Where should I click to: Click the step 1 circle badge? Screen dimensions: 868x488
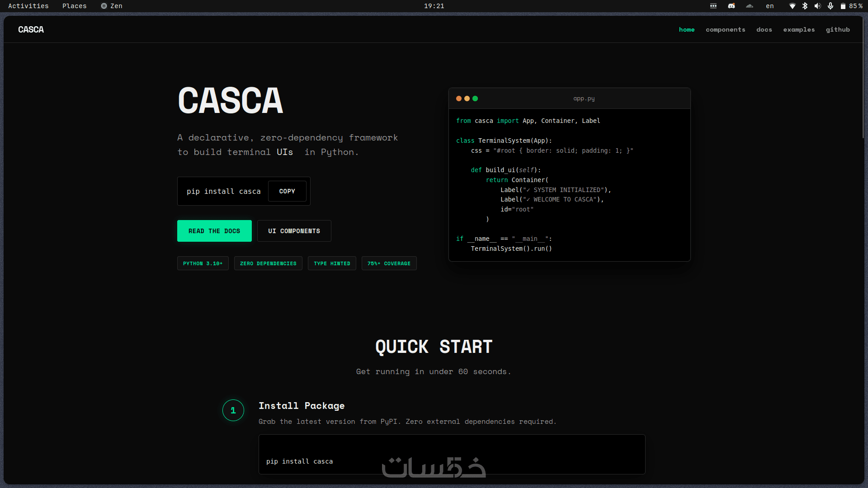click(x=233, y=410)
